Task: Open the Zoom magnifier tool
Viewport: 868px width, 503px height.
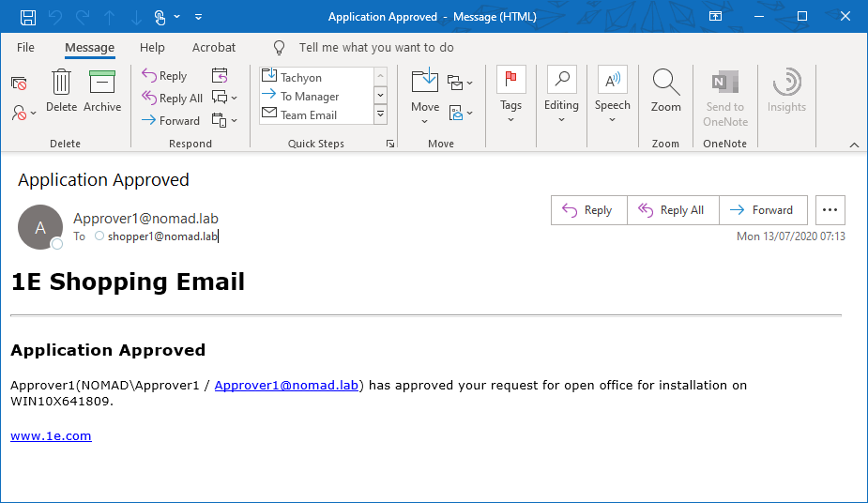Action: (665, 90)
